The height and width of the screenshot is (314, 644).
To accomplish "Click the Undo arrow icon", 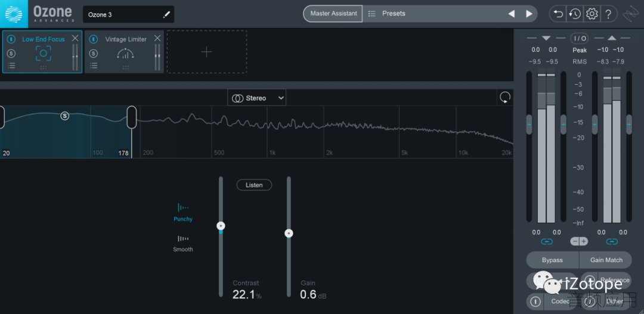I will (x=558, y=14).
